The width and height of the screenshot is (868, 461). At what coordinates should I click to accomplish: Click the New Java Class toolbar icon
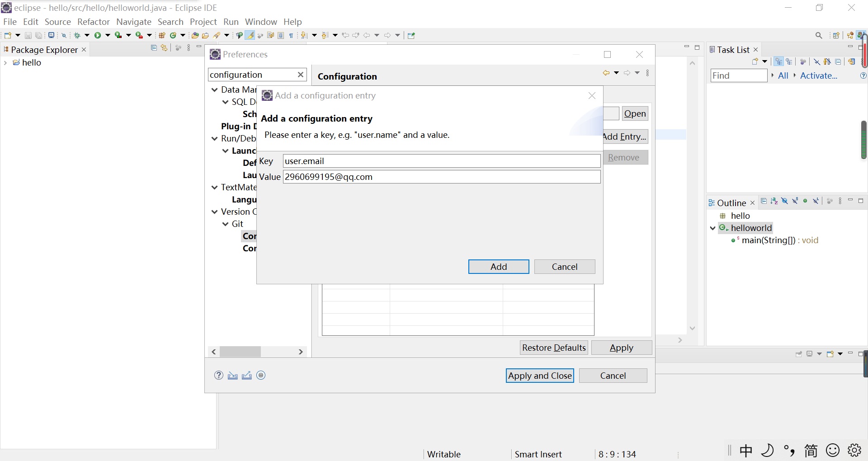coord(173,35)
